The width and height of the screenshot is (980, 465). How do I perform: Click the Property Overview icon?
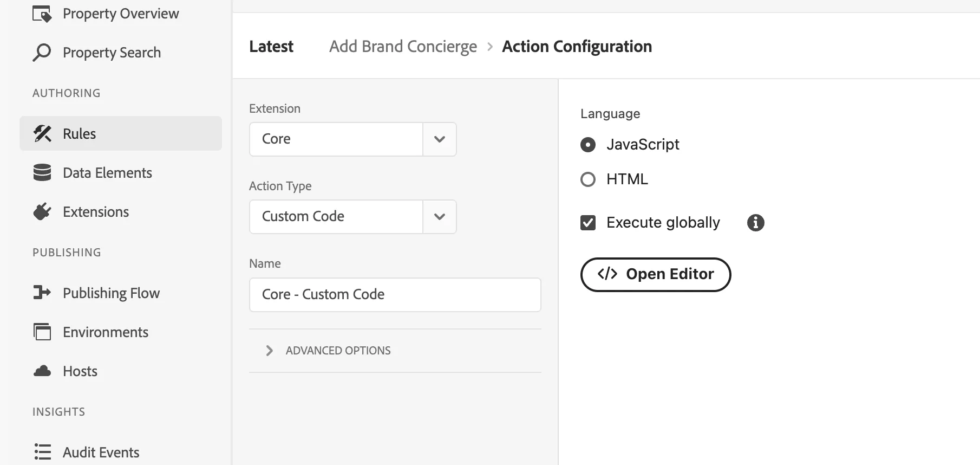42,14
